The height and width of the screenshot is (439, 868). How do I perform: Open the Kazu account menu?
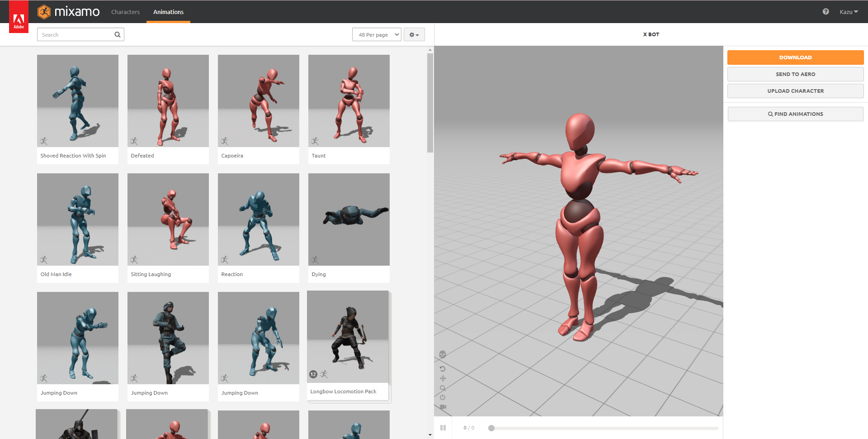pyautogui.click(x=849, y=12)
